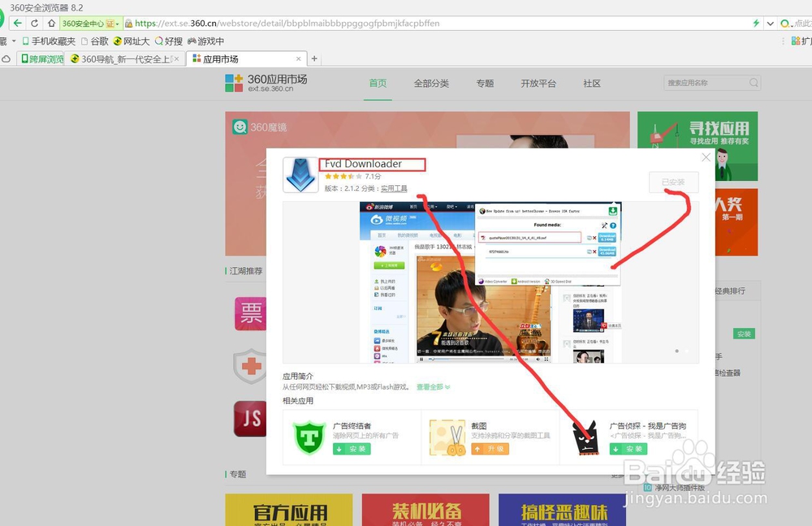Switch to 跨屏浏览 tab

click(42, 59)
